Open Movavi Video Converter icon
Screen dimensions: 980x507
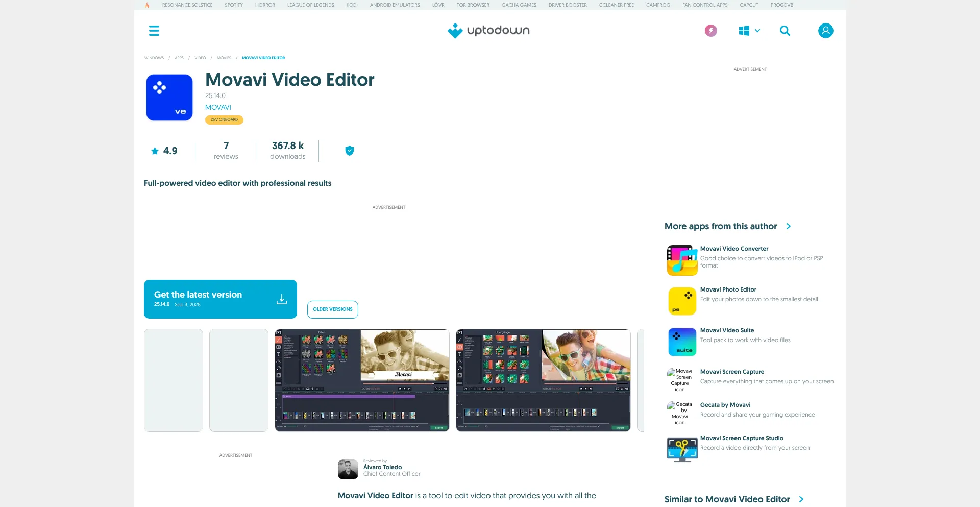click(x=682, y=260)
